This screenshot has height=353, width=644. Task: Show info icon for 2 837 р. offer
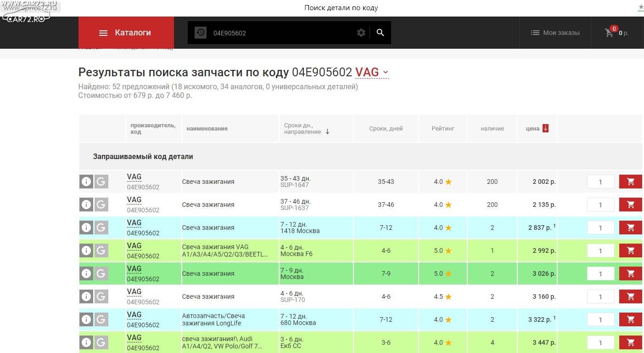click(x=86, y=228)
